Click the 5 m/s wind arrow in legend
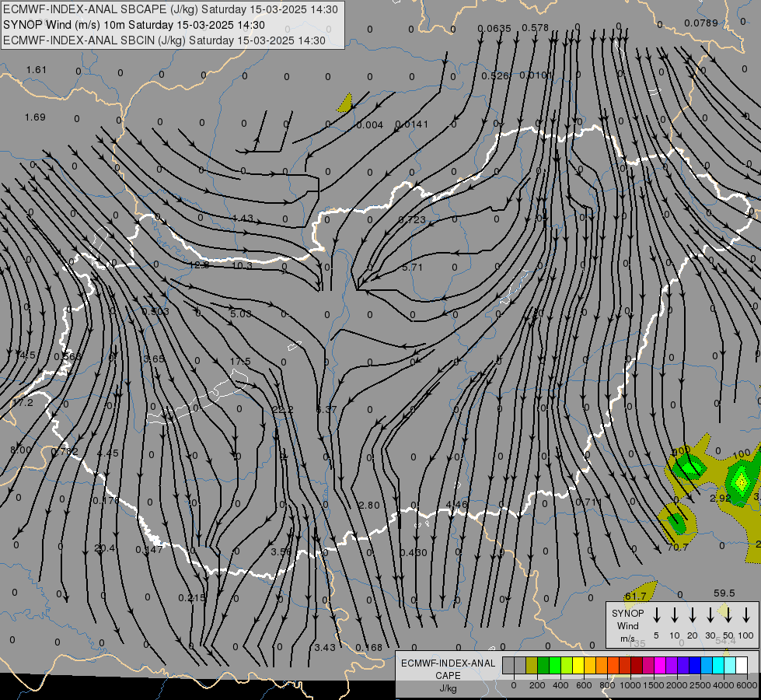761x700 pixels. (x=656, y=615)
